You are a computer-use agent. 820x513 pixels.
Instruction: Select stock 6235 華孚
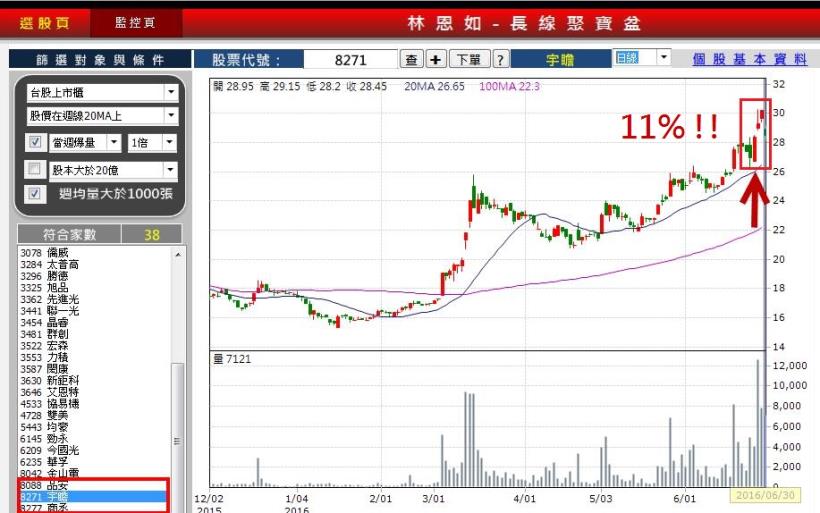pos(44,462)
